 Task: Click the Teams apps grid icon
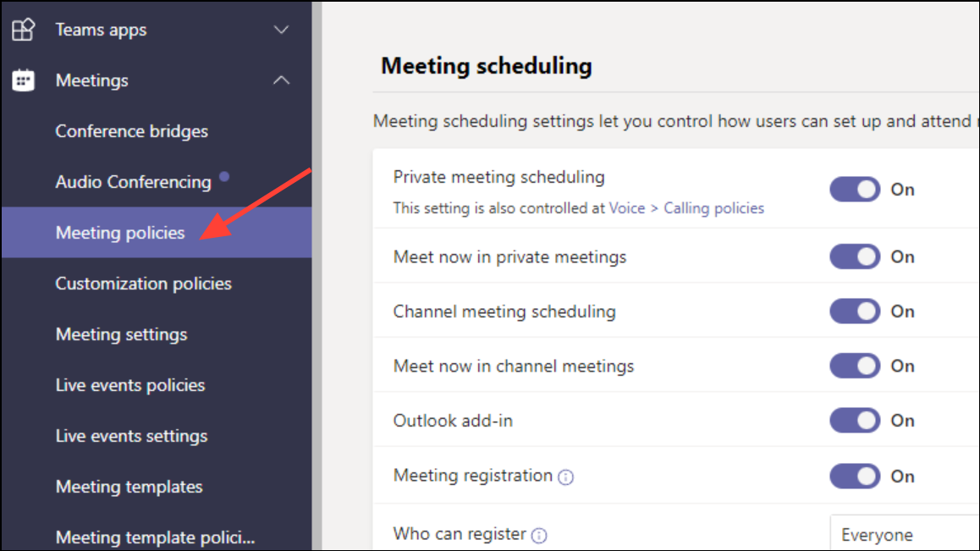(x=23, y=30)
